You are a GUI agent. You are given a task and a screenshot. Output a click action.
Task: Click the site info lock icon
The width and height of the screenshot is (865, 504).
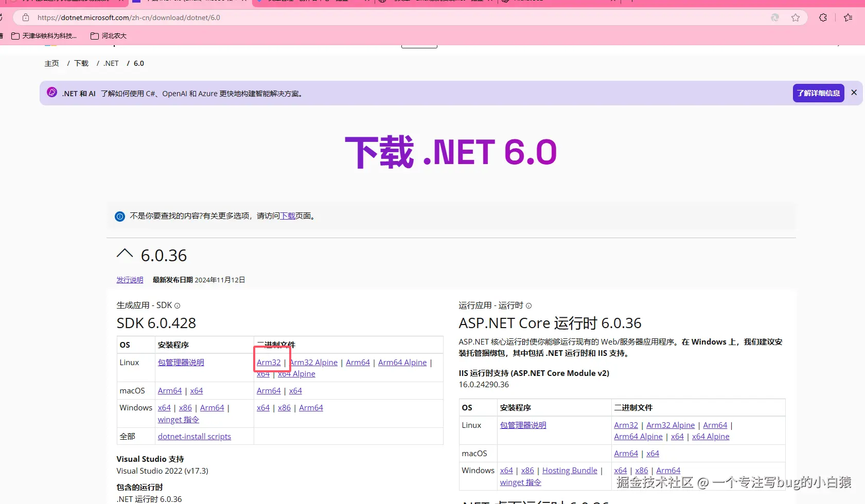26,17
